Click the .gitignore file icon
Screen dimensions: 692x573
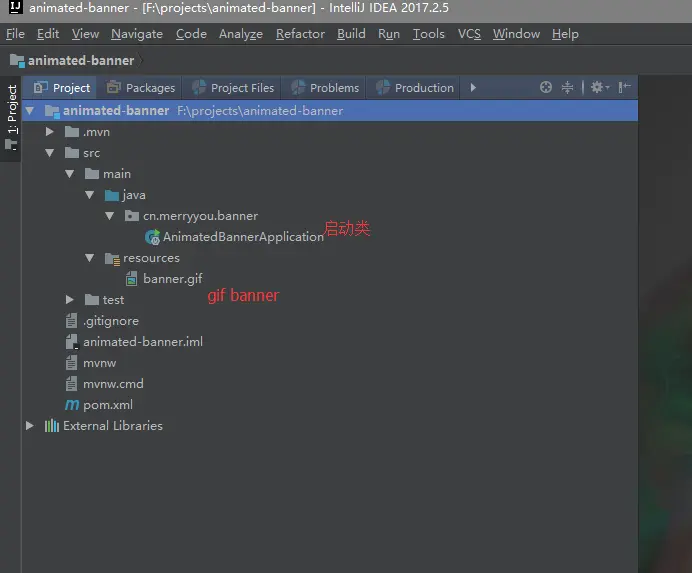click(x=71, y=321)
